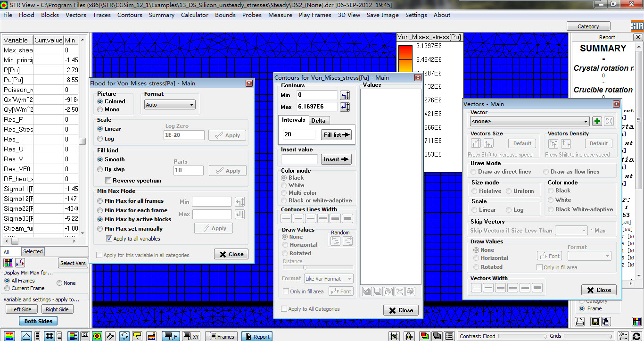Click the green plus add vector icon
The height and width of the screenshot is (341, 644).
(597, 121)
